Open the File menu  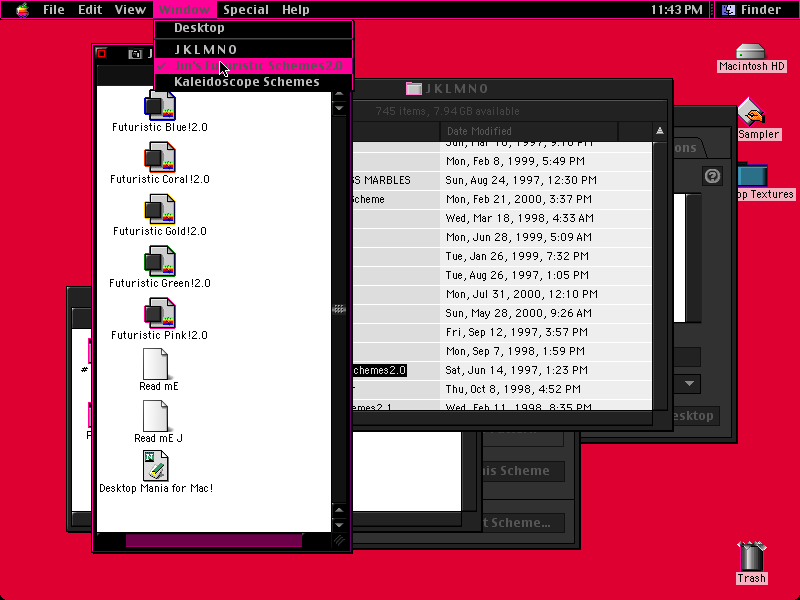54,10
